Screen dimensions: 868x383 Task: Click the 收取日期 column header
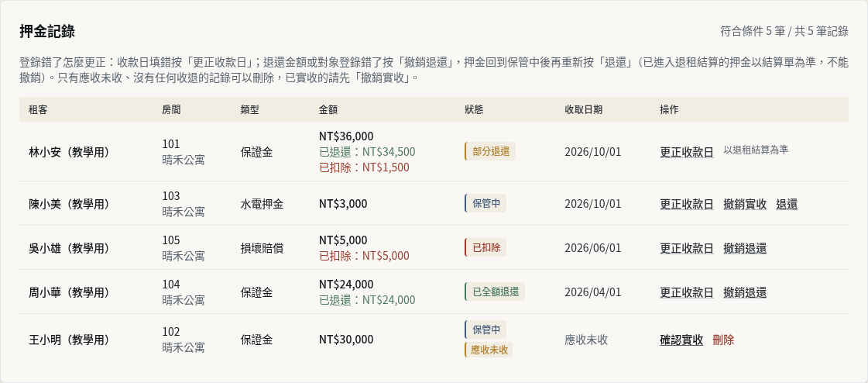[x=584, y=110]
